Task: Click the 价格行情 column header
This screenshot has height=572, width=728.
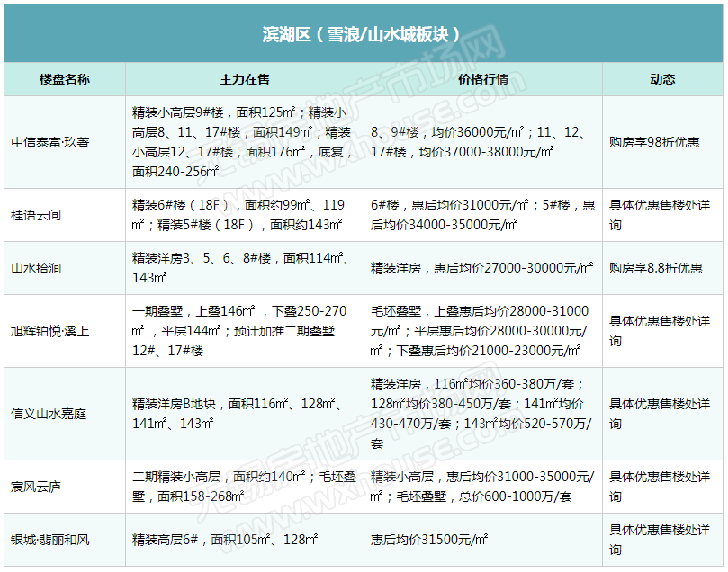Action: coord(483,79)
